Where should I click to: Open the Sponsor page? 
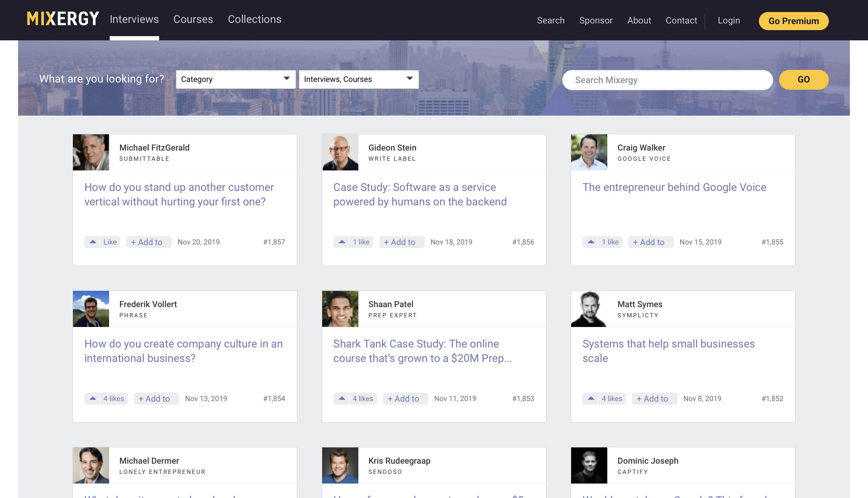click(x=596, y=20)
